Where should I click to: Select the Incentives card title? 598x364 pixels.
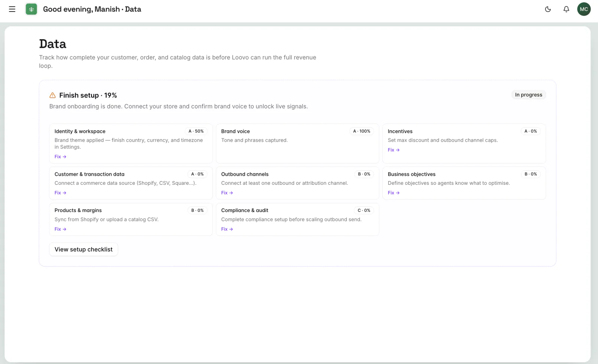click(400, 131)
